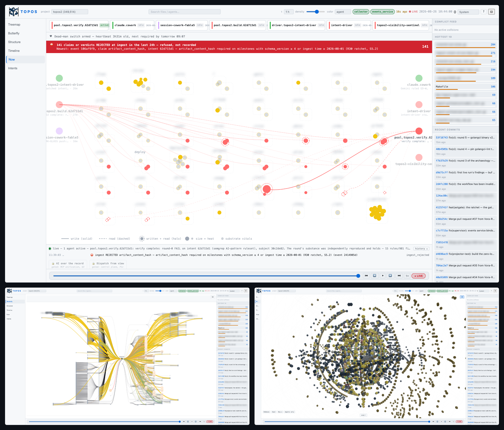Click lock icon on Dispatch from view

click(x=93, y=263)
